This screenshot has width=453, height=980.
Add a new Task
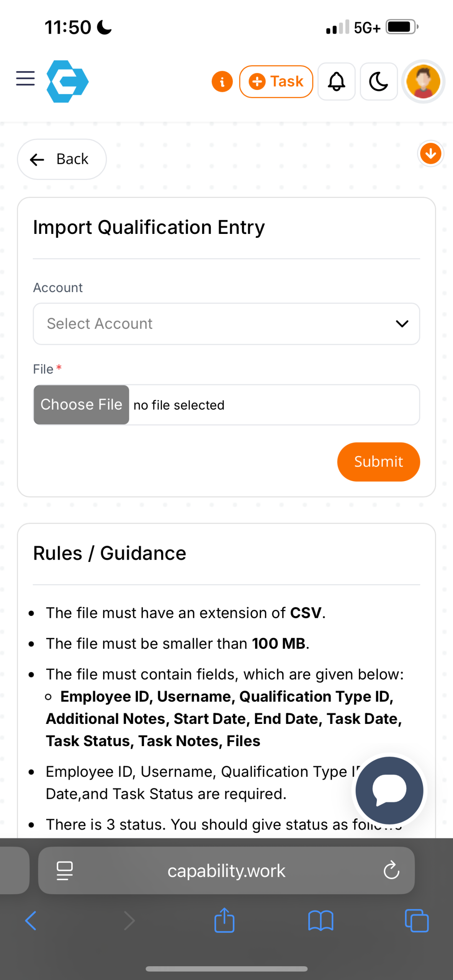pyautogui.click(x=276, y=82)
